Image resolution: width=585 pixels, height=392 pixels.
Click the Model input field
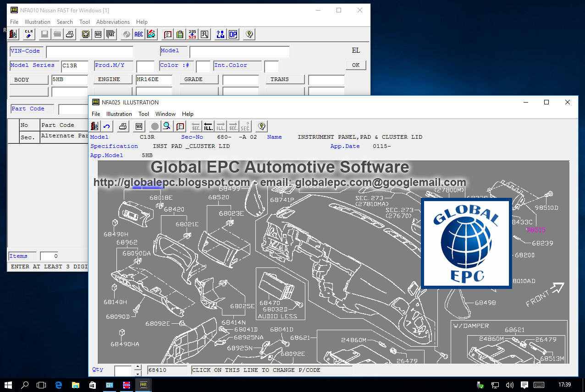(x=240, y=52)
